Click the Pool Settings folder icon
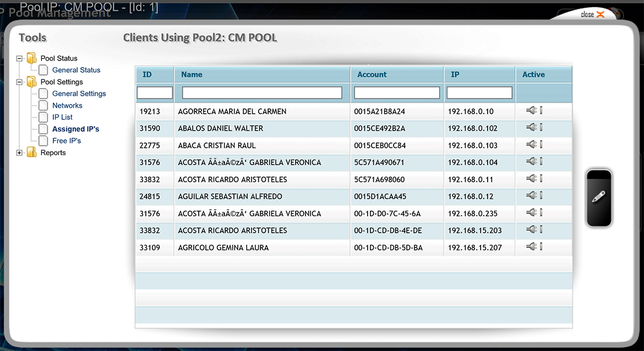The image size is (644, 351). point(32,82)
